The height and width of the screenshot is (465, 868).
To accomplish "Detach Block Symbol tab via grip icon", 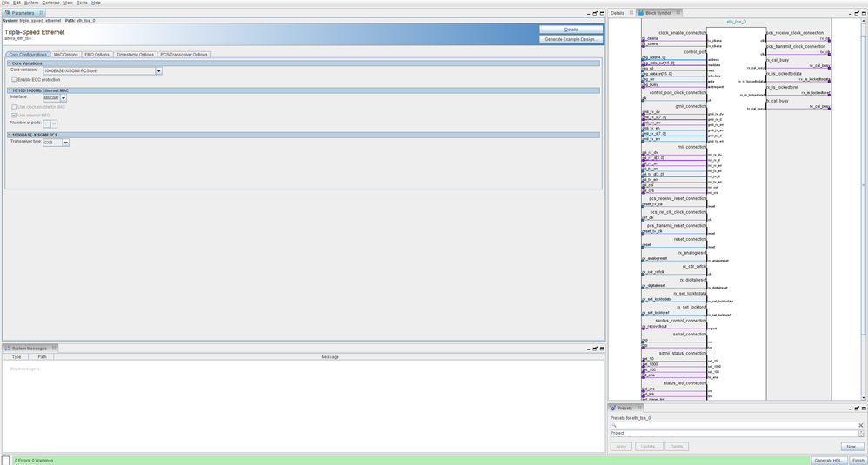I will (678, 13).
